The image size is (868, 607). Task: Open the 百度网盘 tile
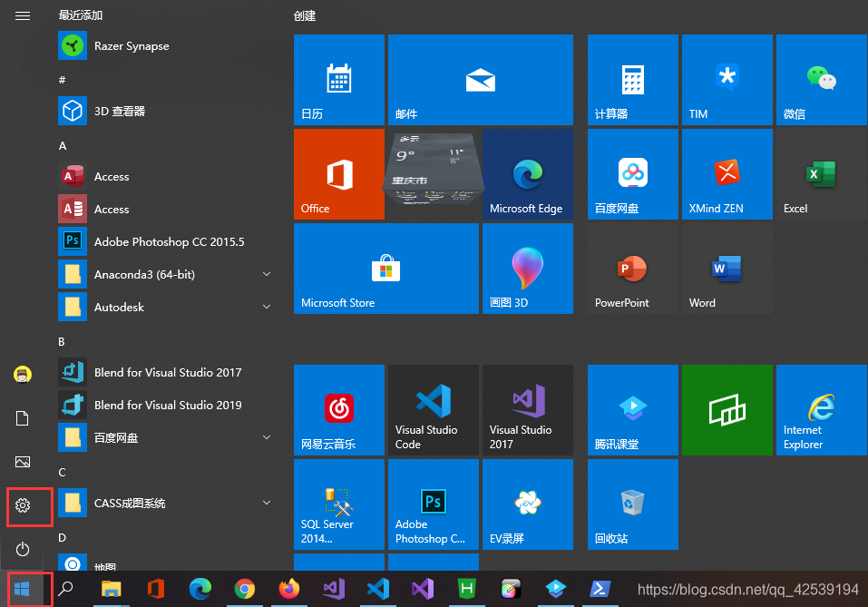click(633, 174)
